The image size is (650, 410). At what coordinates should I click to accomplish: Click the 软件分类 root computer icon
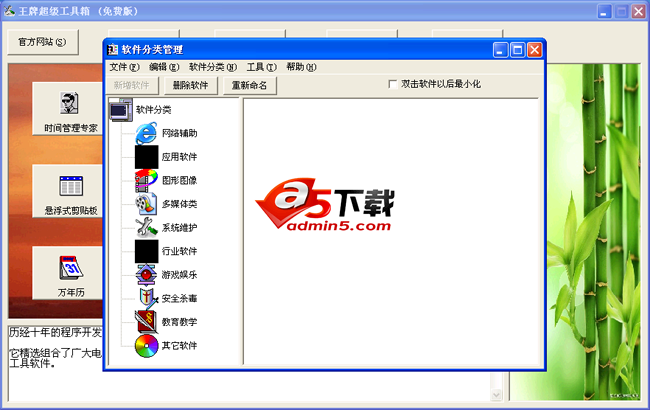click(x=121, y=110)
